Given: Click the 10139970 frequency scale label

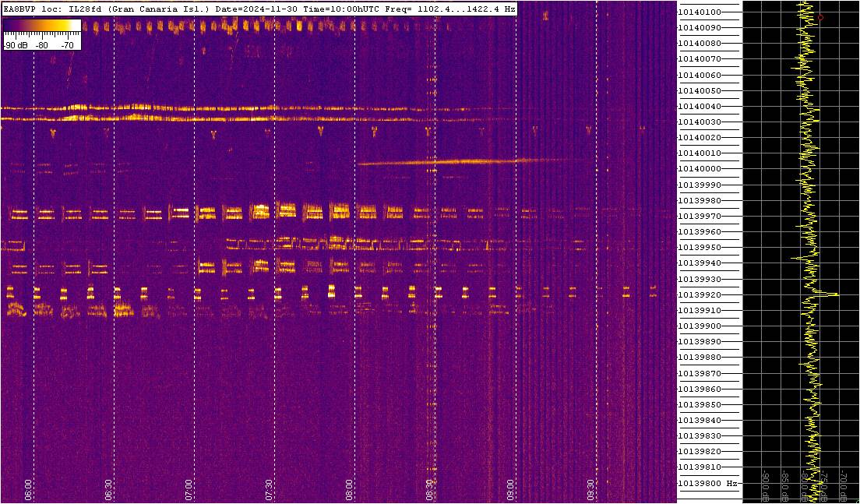Looking at the screenshot, I should tap(700, 216).
